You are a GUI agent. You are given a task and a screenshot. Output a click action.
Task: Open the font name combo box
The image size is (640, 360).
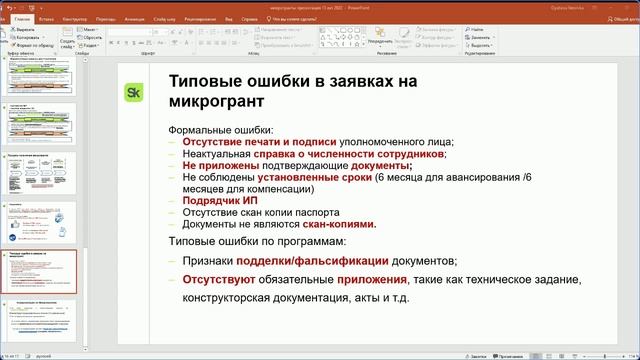coord(129,32)
